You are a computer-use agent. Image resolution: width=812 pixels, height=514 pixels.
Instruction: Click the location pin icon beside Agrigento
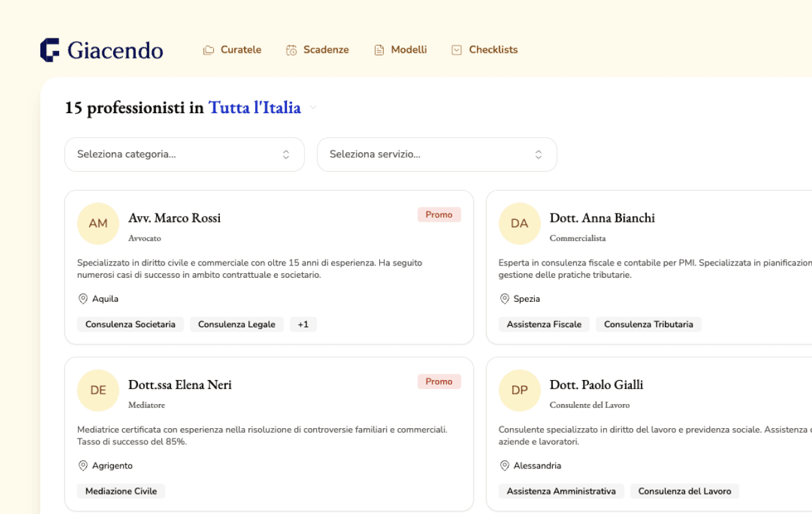(x=83, y=465)
